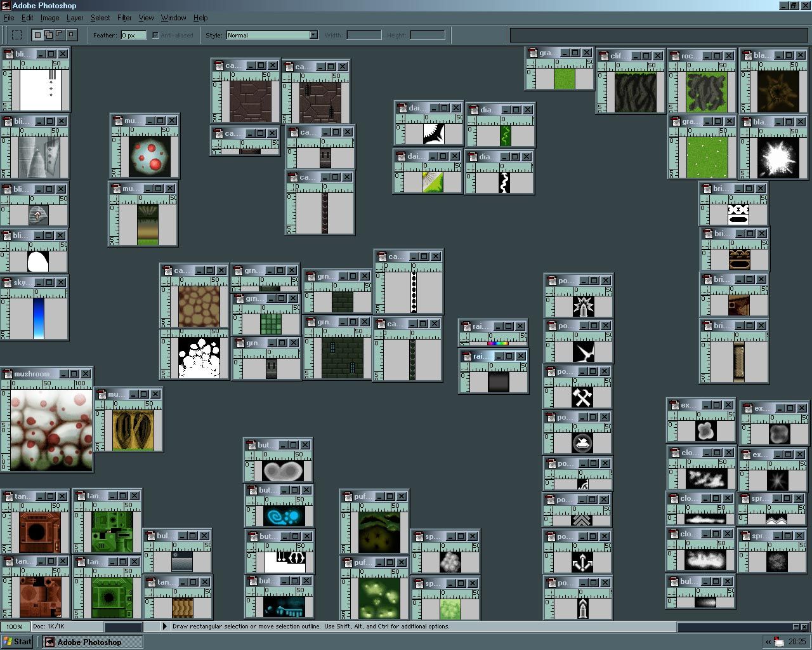Click the sky document's title bar icon
812x650 pixels.
(x=7, y=282)
